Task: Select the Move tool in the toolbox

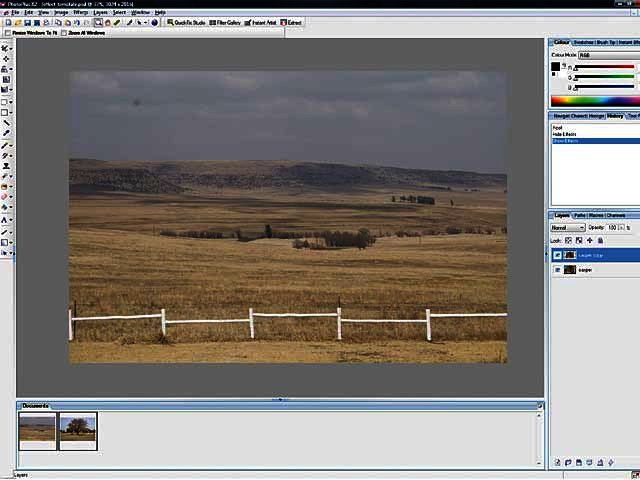Action: pyautogui.click(x=6, y=59)
